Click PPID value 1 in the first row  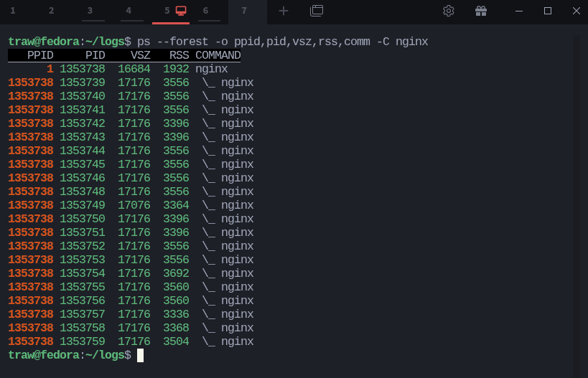click(50, 69)
